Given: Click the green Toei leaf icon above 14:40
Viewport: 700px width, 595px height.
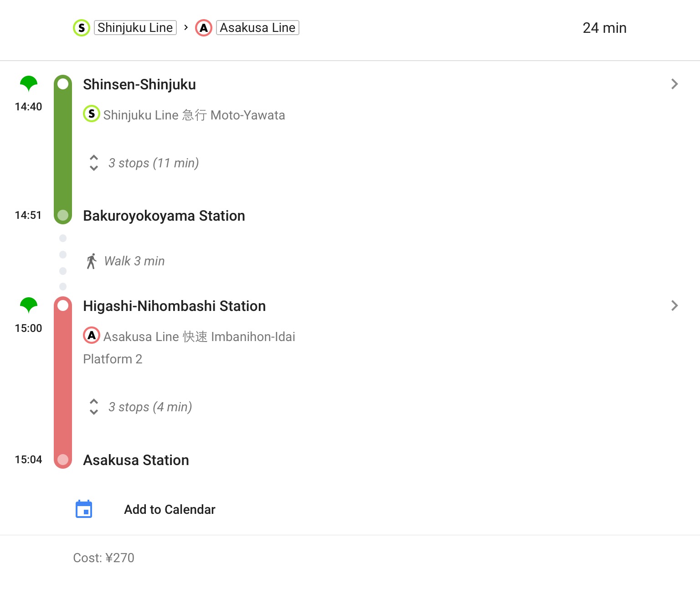Looking at the screenshot, I should click(28, 83).
